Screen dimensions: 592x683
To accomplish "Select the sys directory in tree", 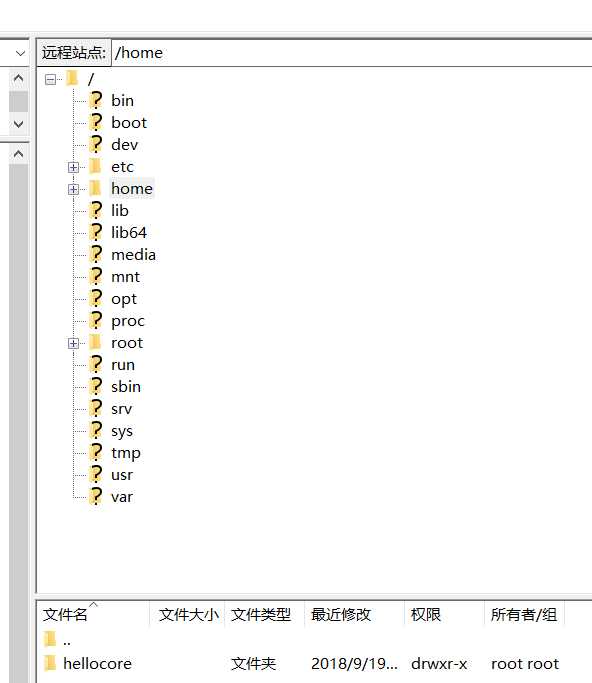I will coord(122,431).
